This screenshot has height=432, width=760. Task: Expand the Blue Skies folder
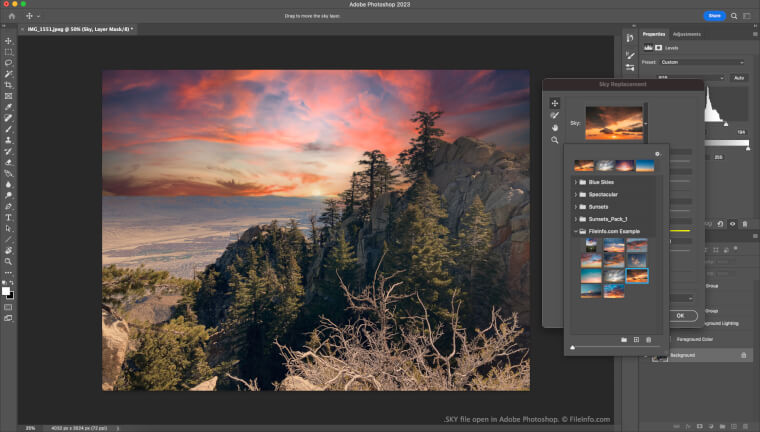[576, 182]
